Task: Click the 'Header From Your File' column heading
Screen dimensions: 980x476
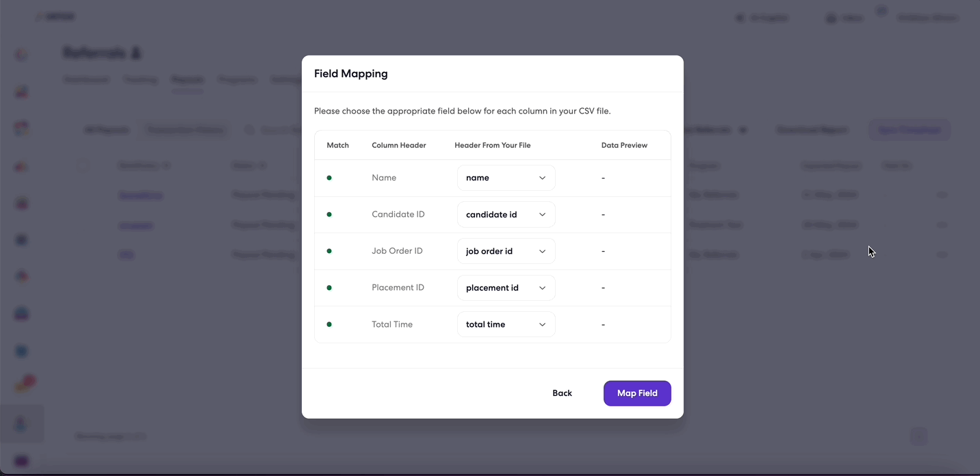Action: (x=493, y=145)
